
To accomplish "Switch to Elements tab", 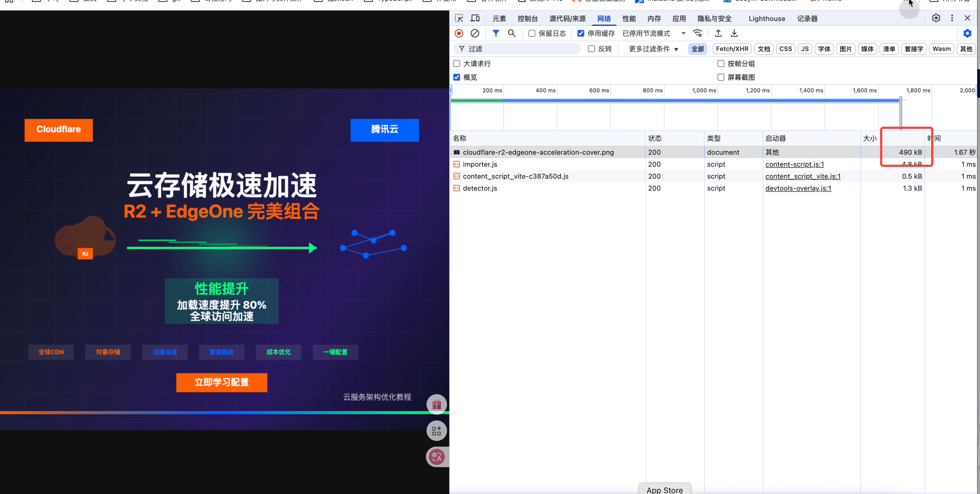I will (x=499, y=19).
